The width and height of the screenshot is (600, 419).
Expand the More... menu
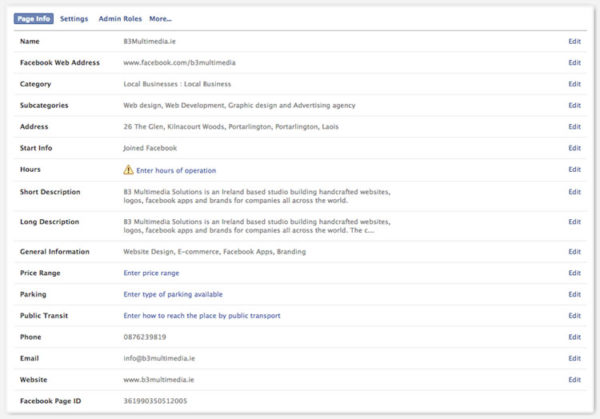pyautogui.click(x=160, y=19)
